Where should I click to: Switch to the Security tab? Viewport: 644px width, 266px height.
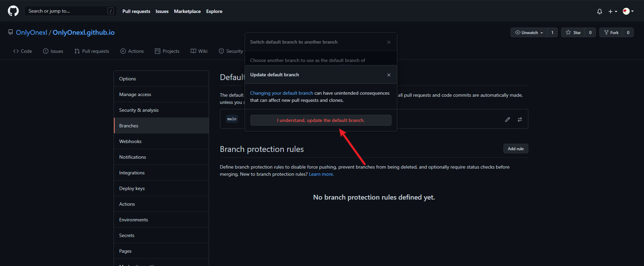coord(231,51)
